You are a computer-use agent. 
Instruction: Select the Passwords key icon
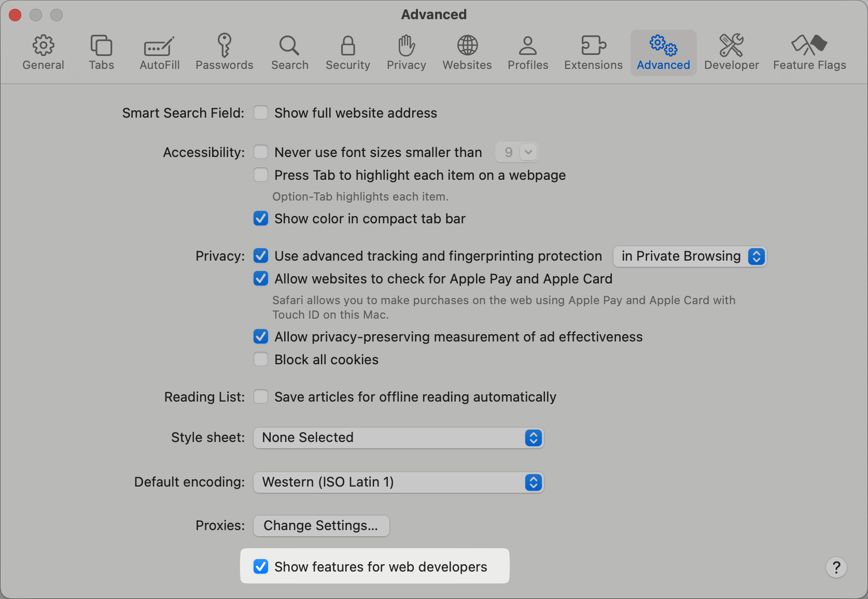click(x=224, y=46)
